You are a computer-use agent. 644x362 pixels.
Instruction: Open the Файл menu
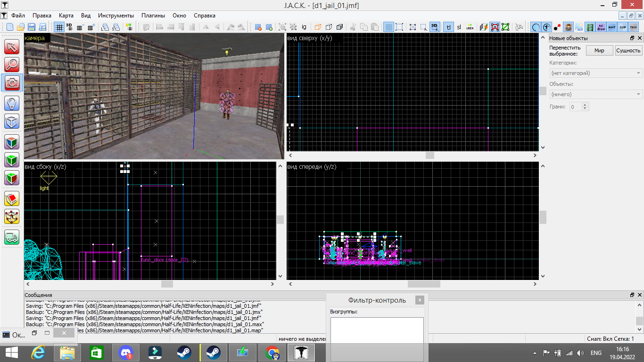tap(18, 15)
